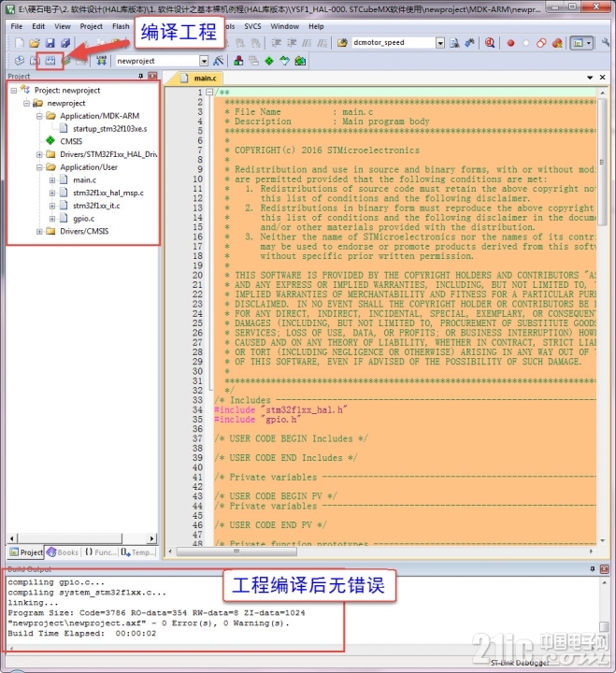616x673 pixels.
Task: Click the Build target icon
Action: (35, 61)
